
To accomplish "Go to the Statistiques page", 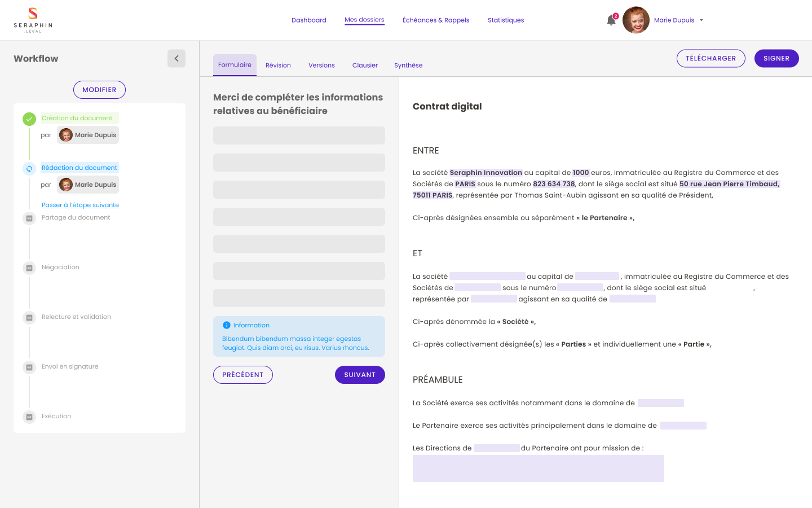I will point(506,20).
